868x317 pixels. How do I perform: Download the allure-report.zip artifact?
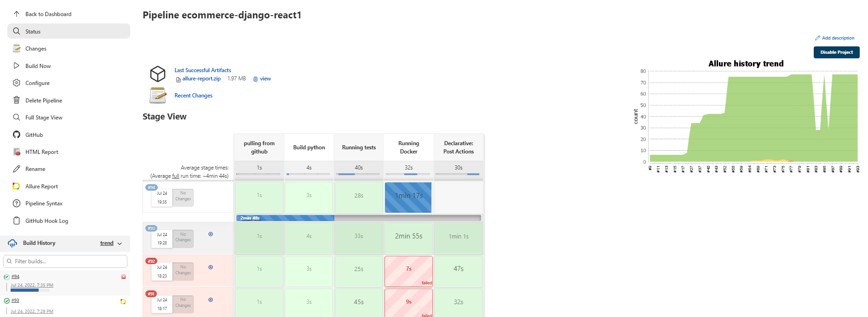(x=201, y=79)
